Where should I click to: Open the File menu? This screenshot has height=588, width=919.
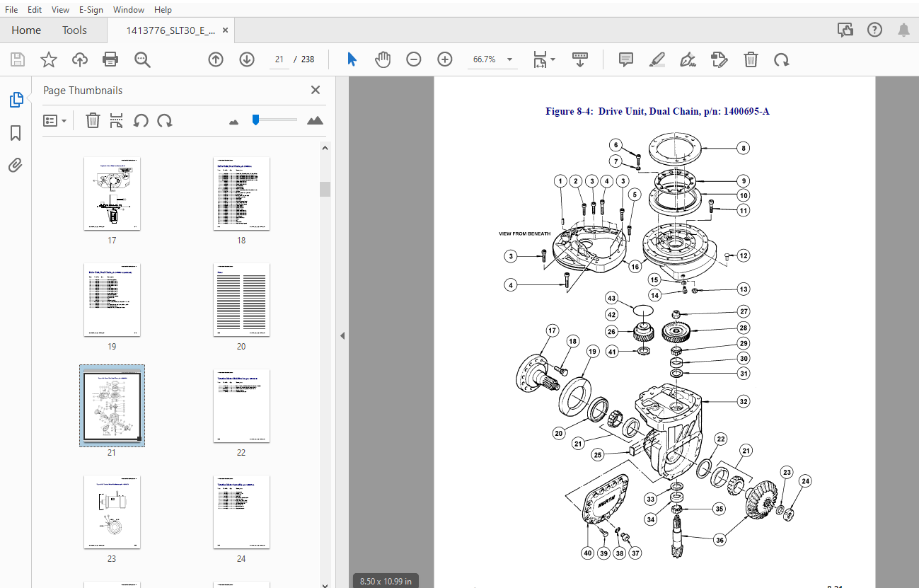12,9
